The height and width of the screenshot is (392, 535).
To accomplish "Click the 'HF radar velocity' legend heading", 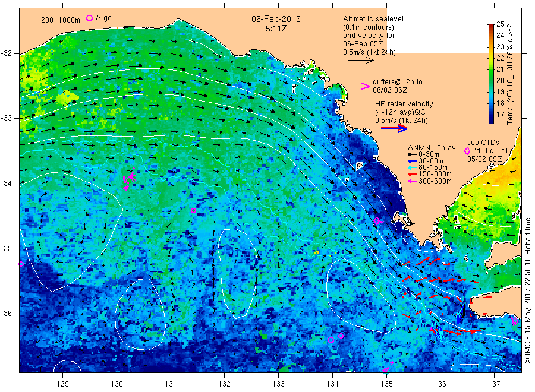I will point(404,103).
